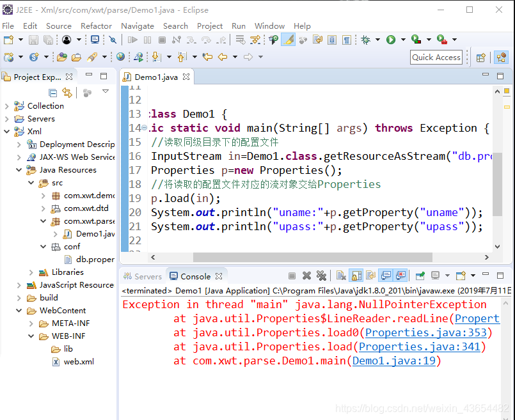Click the New Dynamic Web Project icon
The width and height of the screenshot is (515, 420).
[8, 57]
